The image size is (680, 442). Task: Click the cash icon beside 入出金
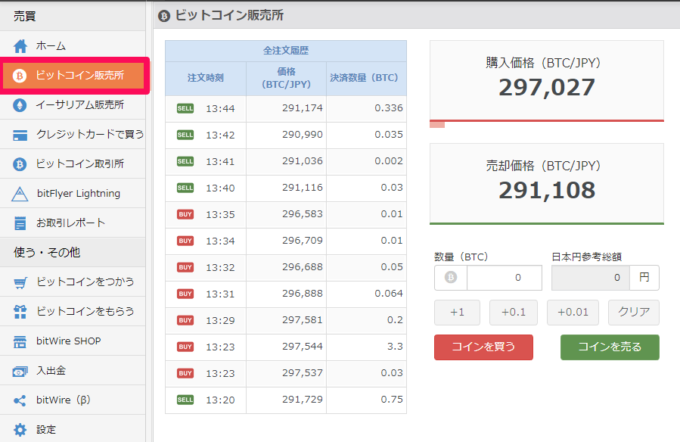[x=20, y=371]
